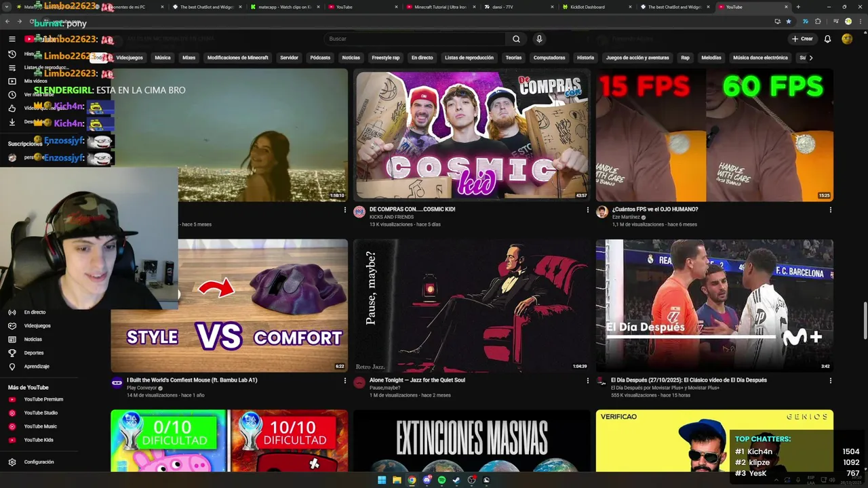Open YouTube Music from sidebar
This screenshot has width=868, height=488.
pos(40,426)
